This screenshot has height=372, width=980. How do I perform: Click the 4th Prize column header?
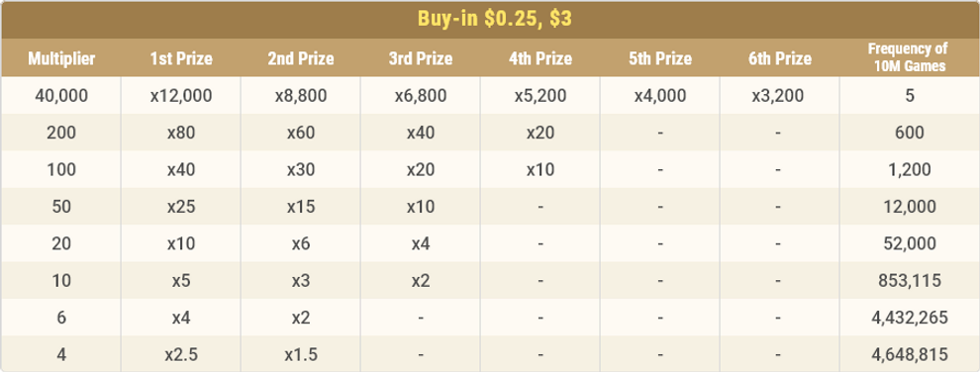click(540, 58)
